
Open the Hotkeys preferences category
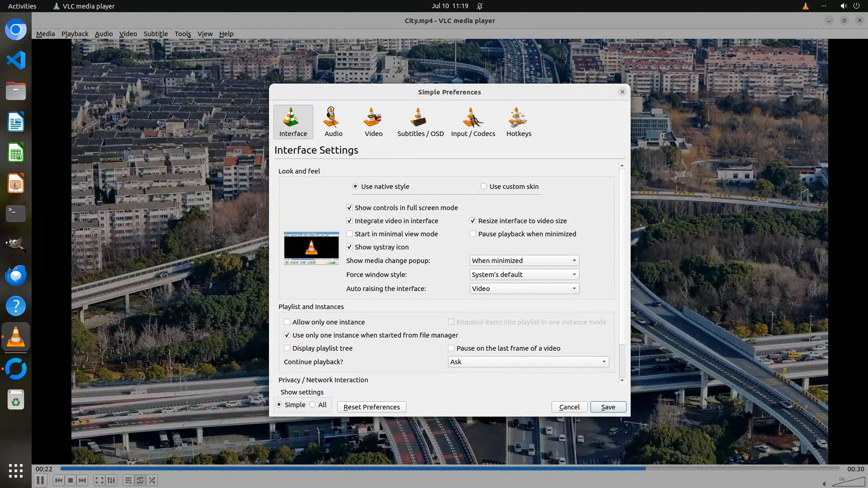[519, 122]
